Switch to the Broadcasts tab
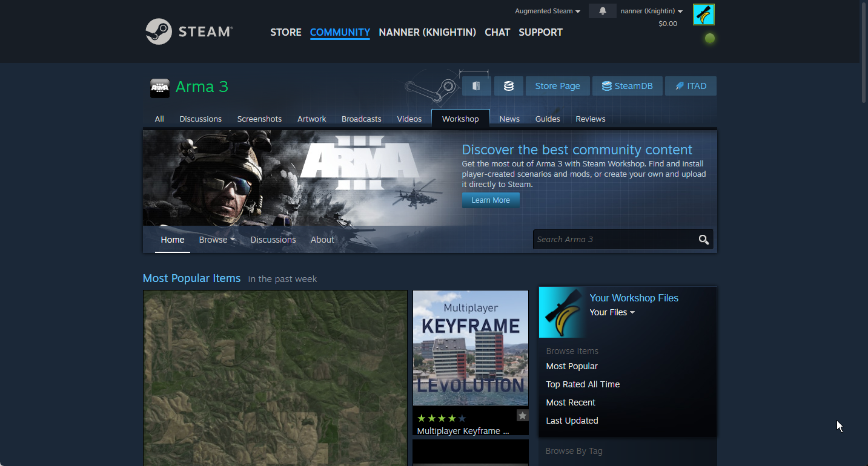Screen dimensions: 868x466 (x=362, y=119)
